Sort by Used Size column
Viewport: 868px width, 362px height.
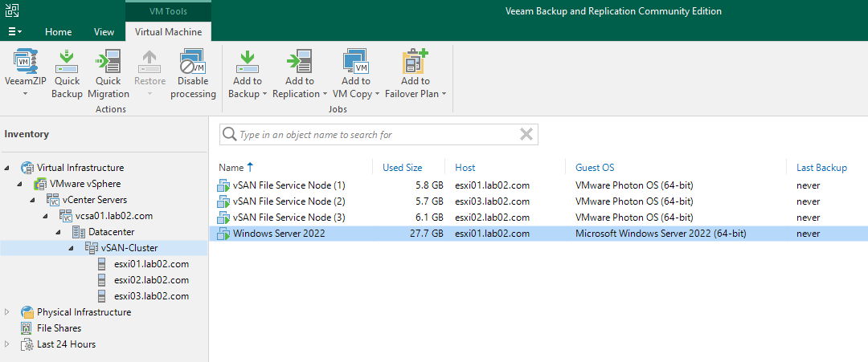[403, 168]
